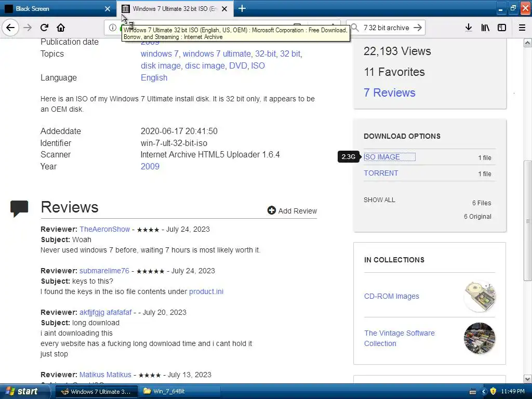Open the 32-bit topic link
Screen dimensions: 532x399
coord(265,54)
